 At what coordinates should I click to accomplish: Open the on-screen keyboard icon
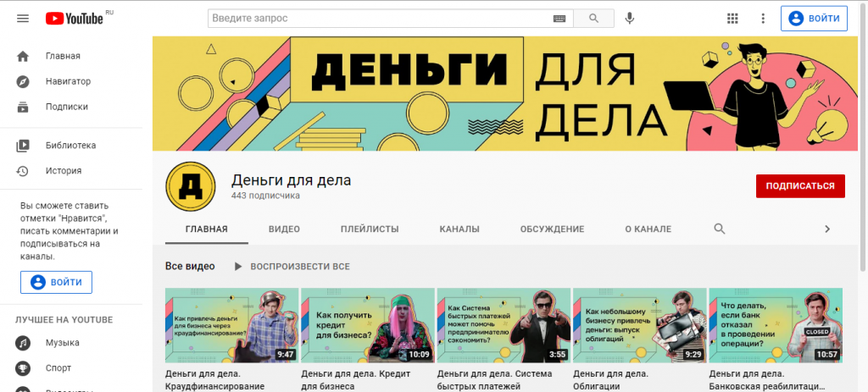pos(559,19)
